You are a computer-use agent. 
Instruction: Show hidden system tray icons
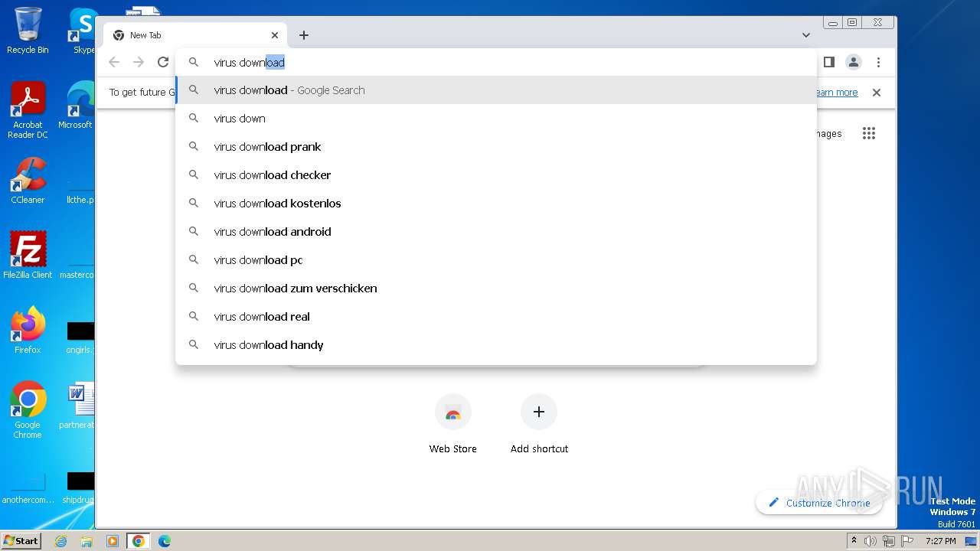[854, 541]
